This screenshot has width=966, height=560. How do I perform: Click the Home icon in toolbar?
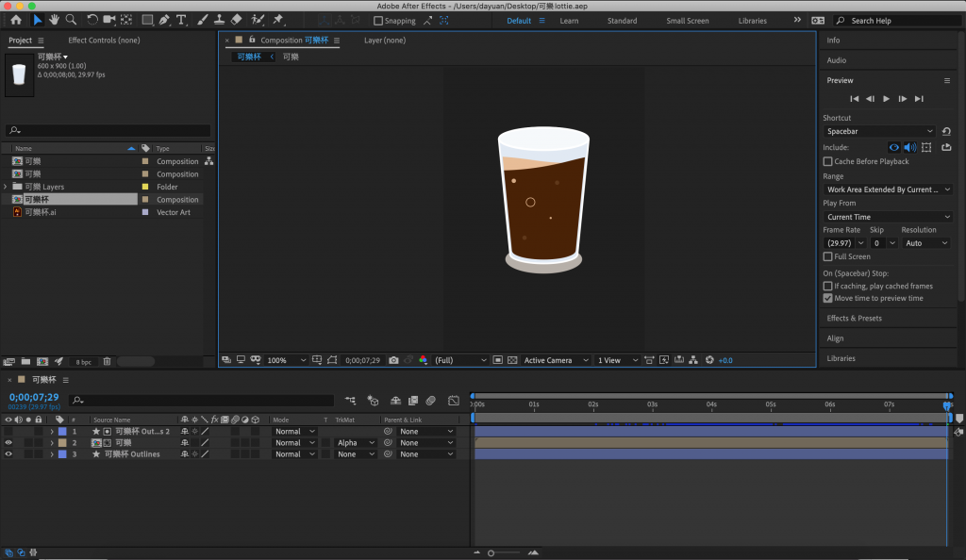16,20
